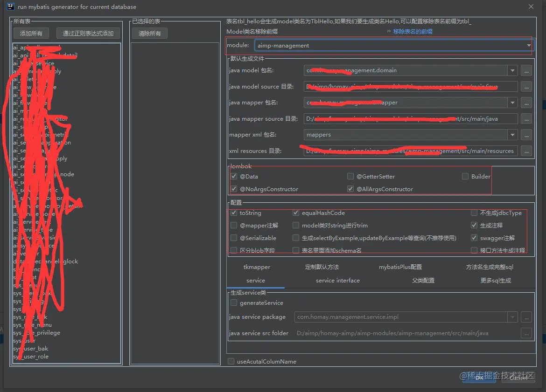Select sys_user_role in the table list
The image size is (546, 392).
[x=66, y=357]
